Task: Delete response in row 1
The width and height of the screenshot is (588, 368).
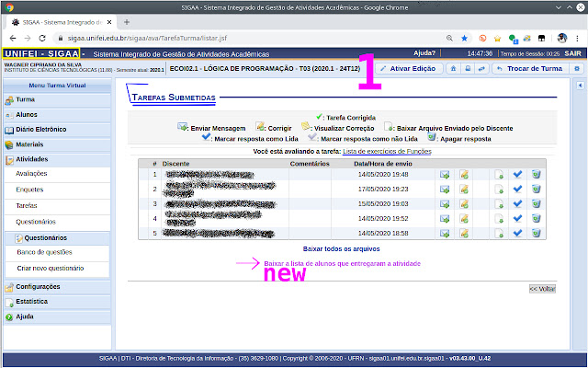Action: (537, 174)
